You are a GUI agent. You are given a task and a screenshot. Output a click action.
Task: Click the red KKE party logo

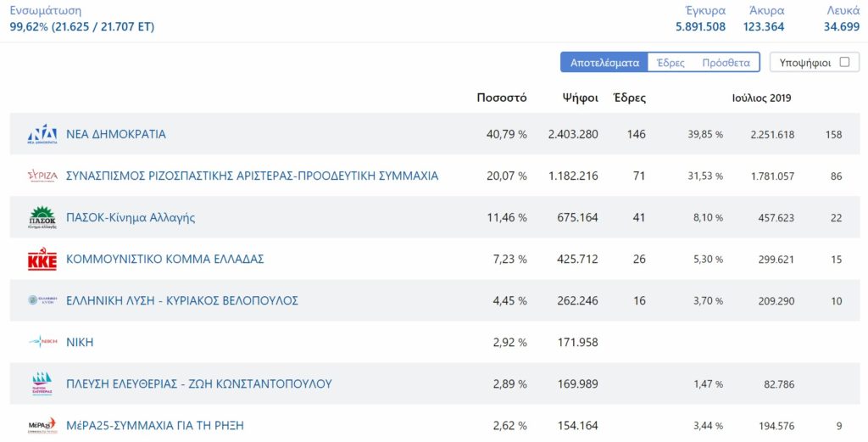(x=42, y=260)
